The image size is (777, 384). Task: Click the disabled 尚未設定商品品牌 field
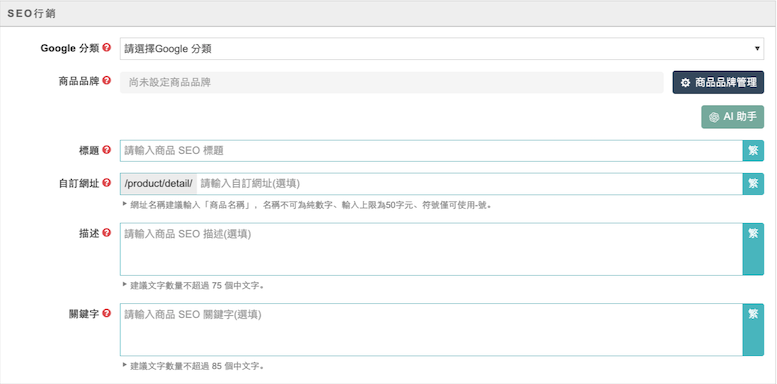[x=391, y=82]
